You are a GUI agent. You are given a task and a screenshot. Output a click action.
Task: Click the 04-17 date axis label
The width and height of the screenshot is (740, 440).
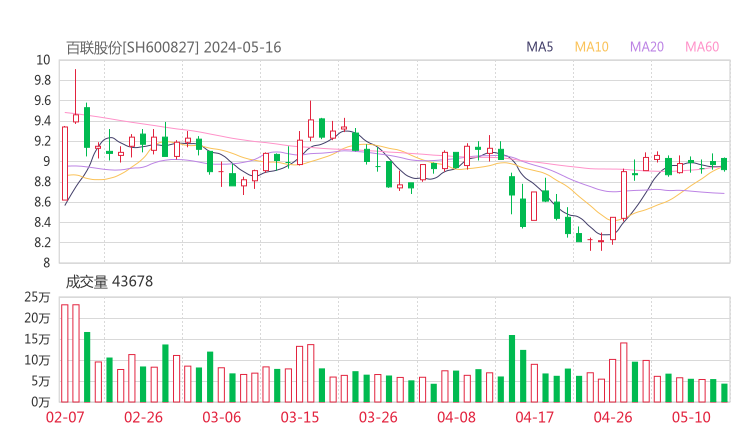(535, 417)
